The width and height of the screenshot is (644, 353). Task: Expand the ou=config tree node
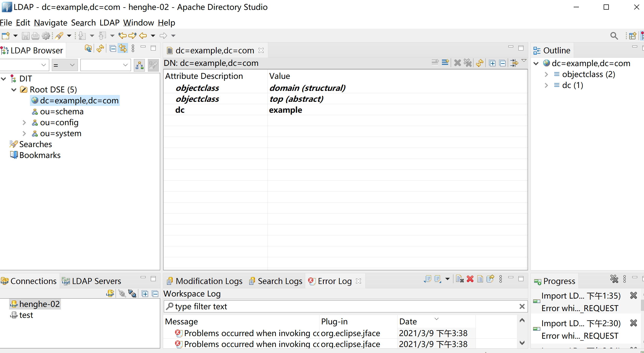24,122
